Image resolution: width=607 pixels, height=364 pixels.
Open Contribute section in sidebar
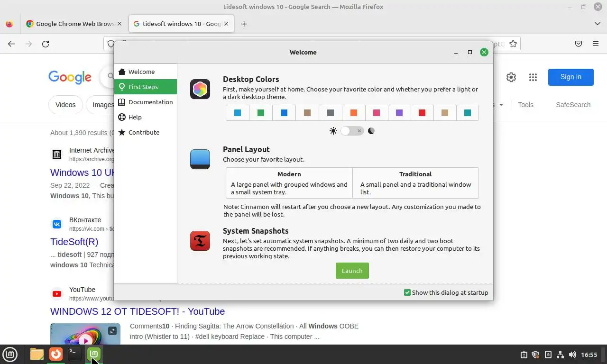coord(146,132)
